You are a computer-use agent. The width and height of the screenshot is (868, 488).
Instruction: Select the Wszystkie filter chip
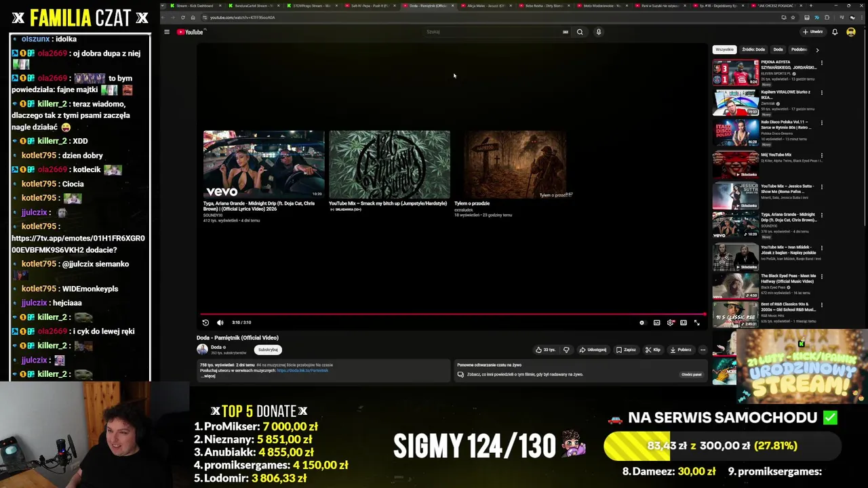(x=724, y=49)
